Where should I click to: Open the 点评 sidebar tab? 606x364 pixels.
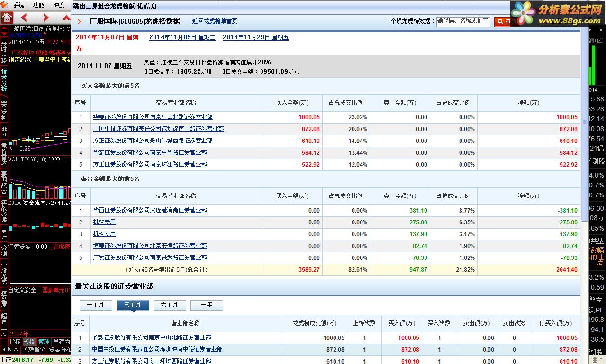click(x=4, y=233)
